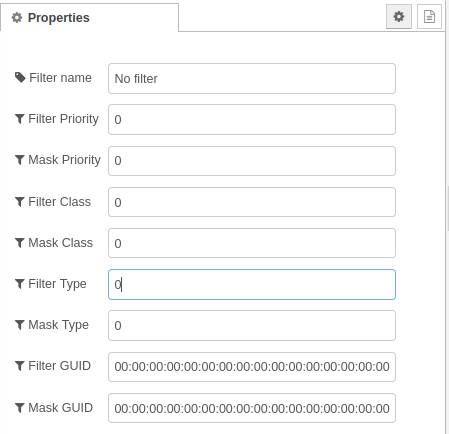Open the node settings gear button
Screen dimensions: 449x434
[x=399, y=16]
